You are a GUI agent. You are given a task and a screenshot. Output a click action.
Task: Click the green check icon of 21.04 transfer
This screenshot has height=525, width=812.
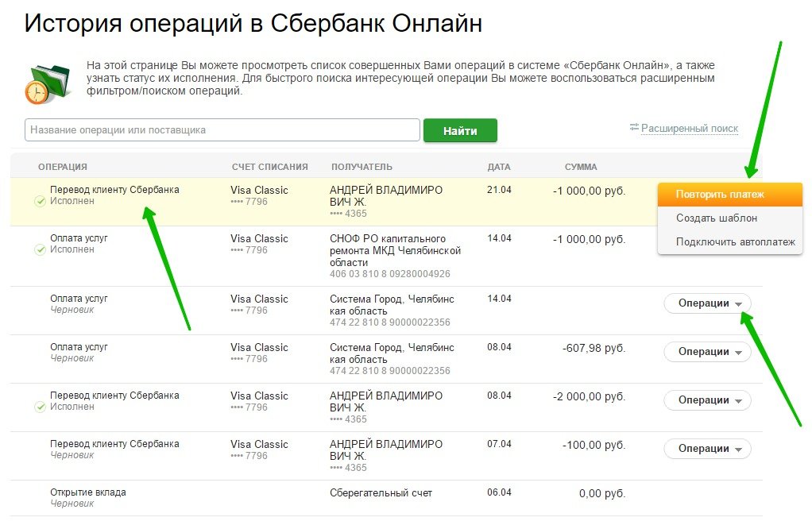(40, 202)
